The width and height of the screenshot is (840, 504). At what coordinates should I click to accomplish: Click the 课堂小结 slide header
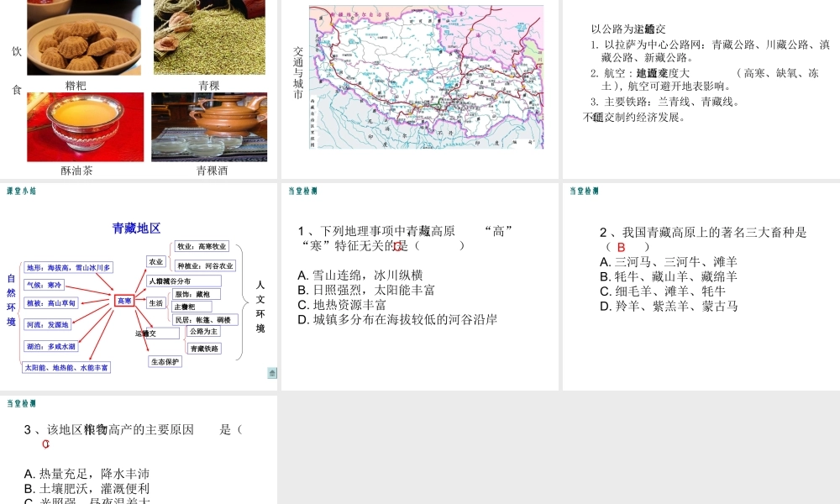[22, 191]
